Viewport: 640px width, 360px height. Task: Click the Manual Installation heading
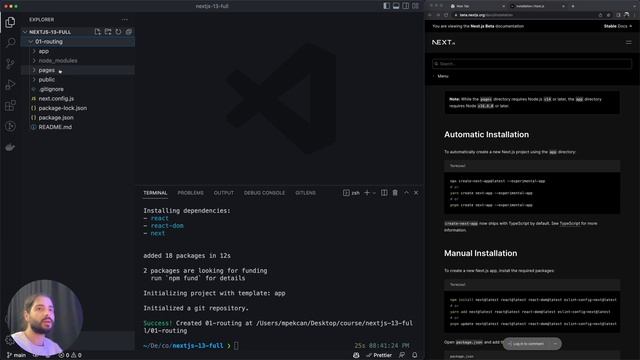tap(480, 253)
